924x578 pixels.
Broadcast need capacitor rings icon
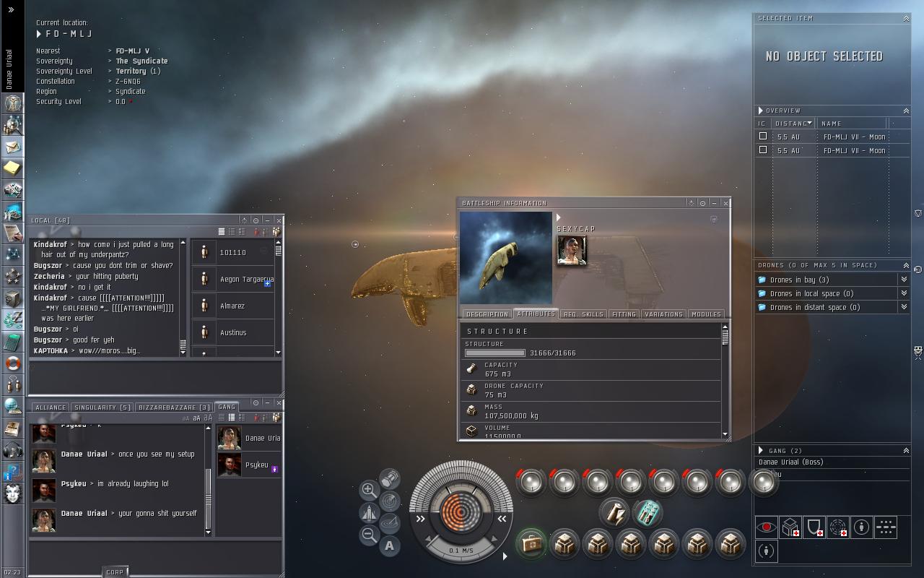838,527
